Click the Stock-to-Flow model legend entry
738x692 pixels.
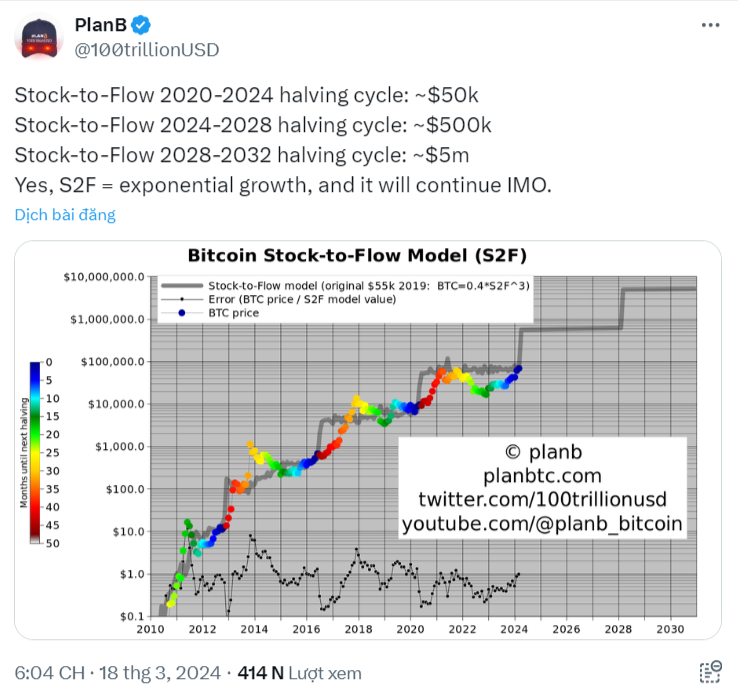point(345,286)
